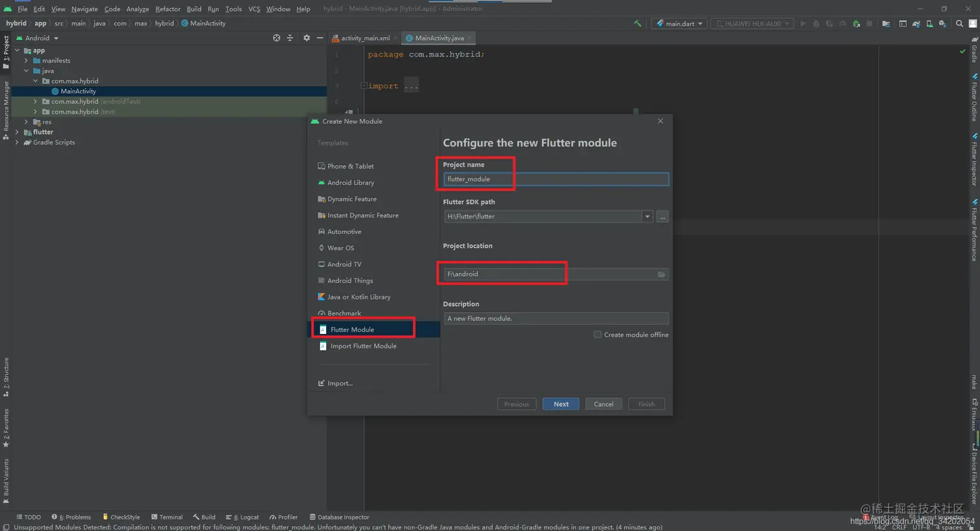Click the Run app play icon
The width and height of the screenshot is (980, 531).
click(803, 23)
